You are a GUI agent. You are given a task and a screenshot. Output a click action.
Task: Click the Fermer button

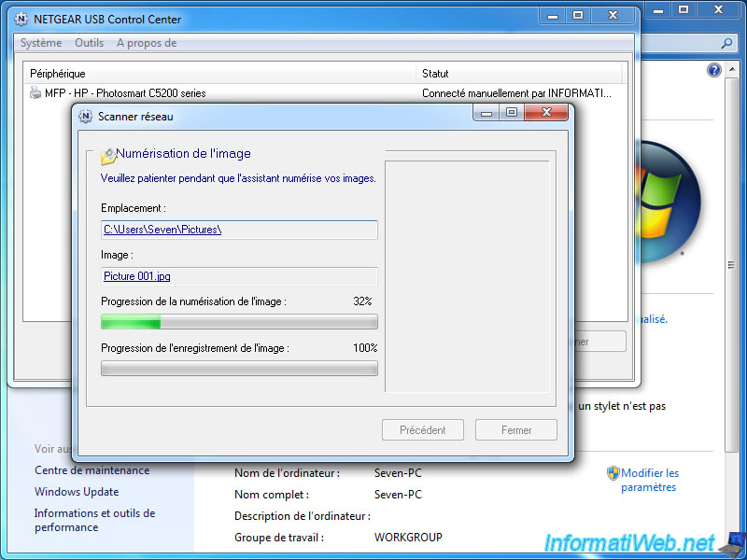[x=516, y=430]
